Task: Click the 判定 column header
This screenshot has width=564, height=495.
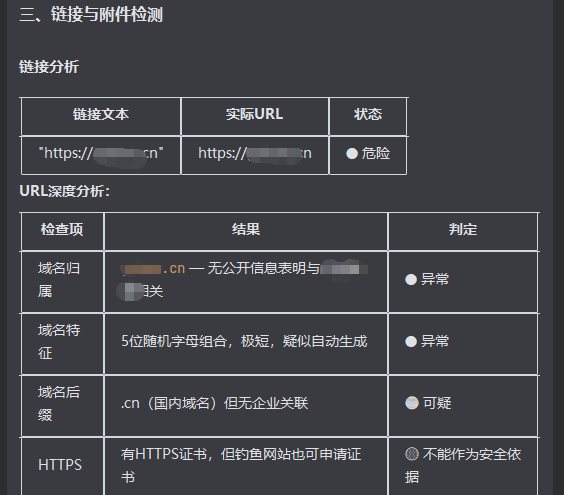Action: pyautogui.click(x=463, y=230)
